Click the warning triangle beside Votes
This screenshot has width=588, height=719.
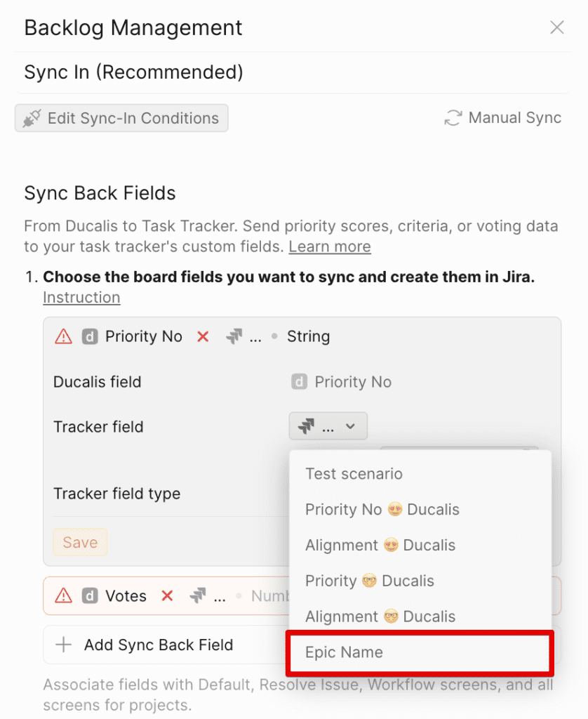pyautogui.click(x=63, y=596)
